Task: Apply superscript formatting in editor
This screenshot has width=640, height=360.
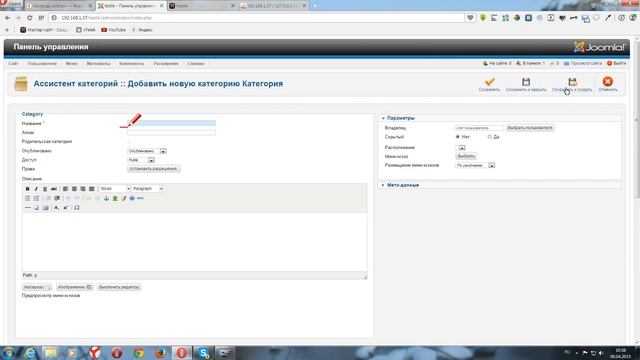Action: [x=66, y=208]
